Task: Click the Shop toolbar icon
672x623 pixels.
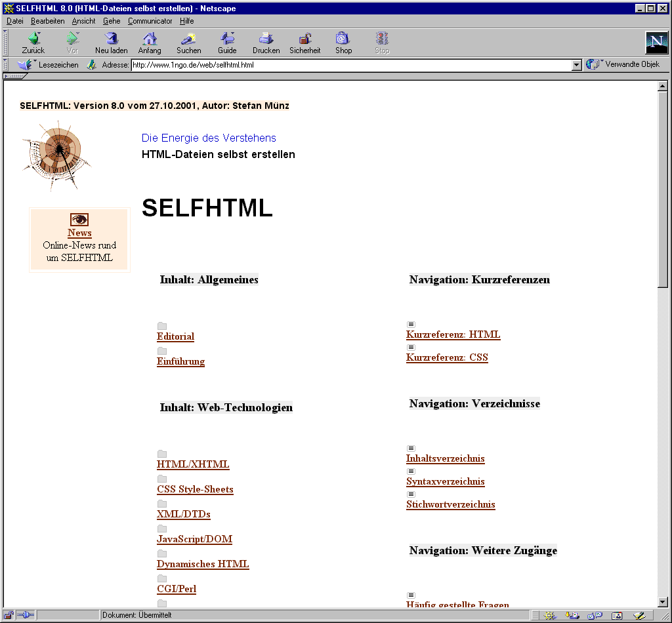Action: click(x=343, y=39)
